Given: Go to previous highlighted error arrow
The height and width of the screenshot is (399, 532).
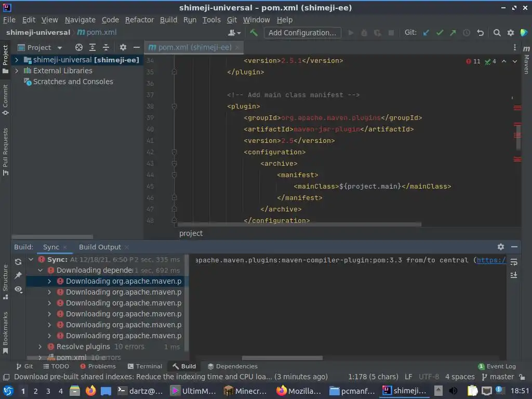Looking at the screenshot, I should 504,61.
